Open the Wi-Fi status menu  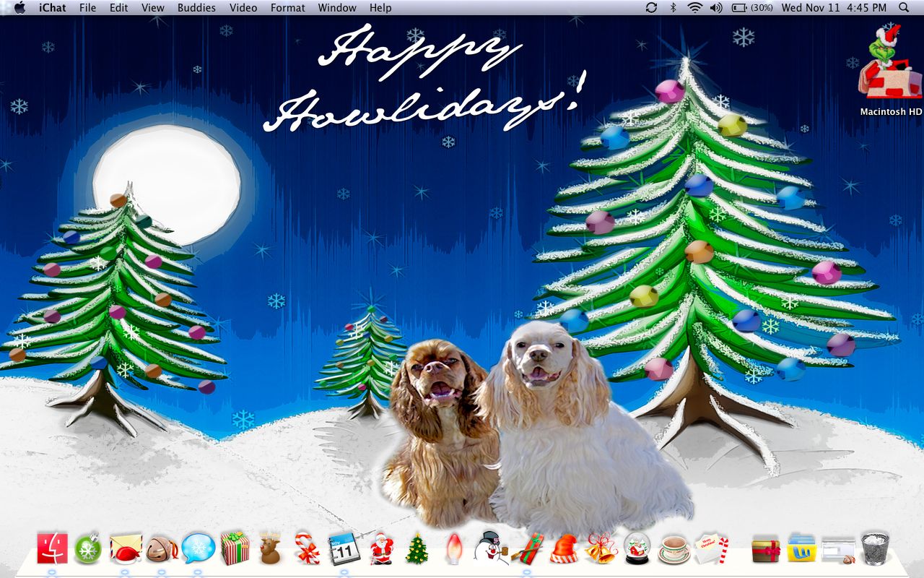pos(694,8)
